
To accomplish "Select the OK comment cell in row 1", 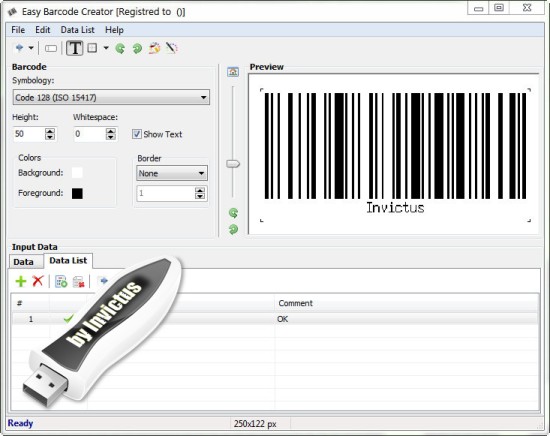I will [x=407, y=319].
